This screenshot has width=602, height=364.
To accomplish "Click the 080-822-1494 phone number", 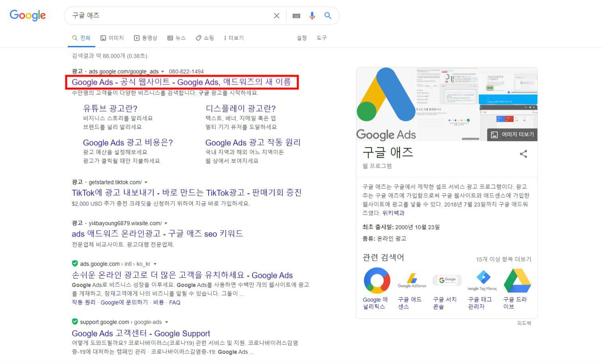I will pos(186,72).
